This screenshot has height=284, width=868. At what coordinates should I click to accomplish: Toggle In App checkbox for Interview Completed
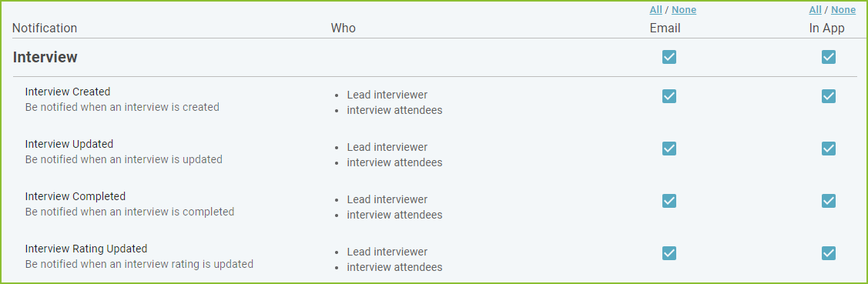tap(828, 200)
